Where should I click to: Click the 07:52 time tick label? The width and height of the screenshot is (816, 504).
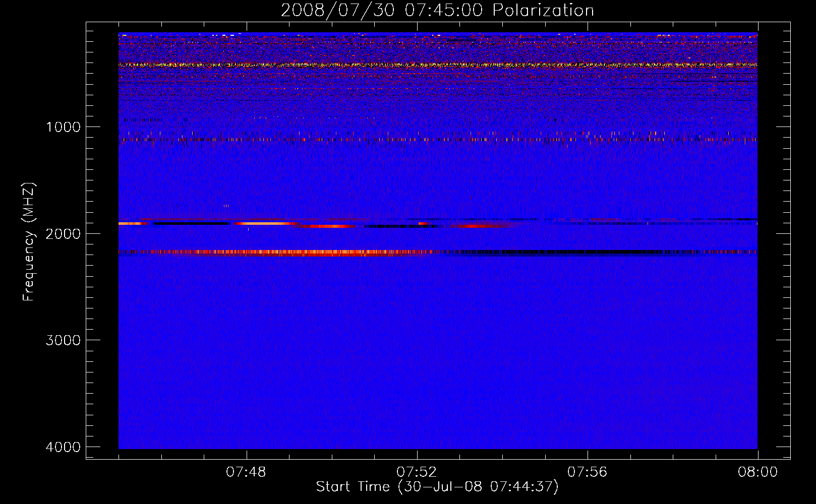coord(417,472)
